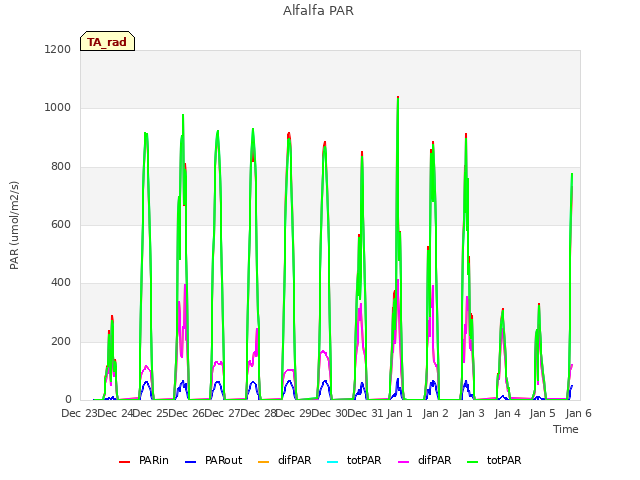Viewport: 640px width, 480px height.
Task: Select the green totPAR legend swatch
Action: (472, 461)
